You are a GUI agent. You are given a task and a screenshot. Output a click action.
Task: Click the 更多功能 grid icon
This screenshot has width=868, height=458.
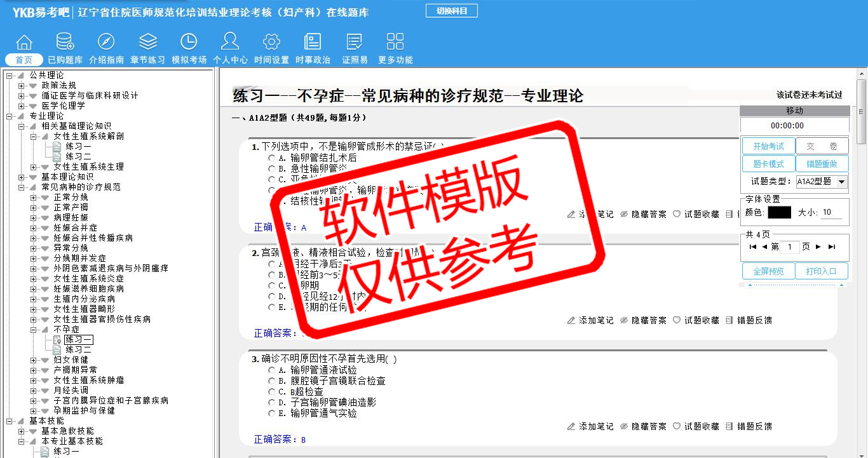(x=395, y=43)
